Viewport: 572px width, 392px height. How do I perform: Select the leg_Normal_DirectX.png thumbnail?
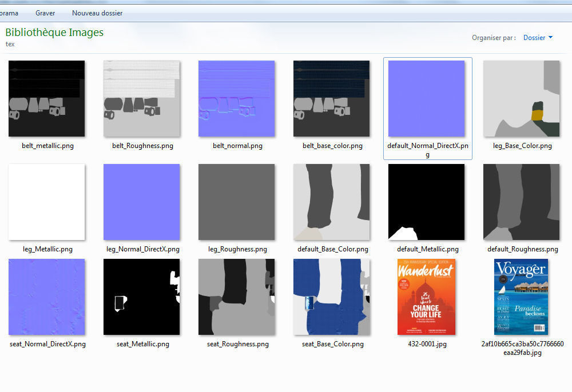(x=141, y=202)
